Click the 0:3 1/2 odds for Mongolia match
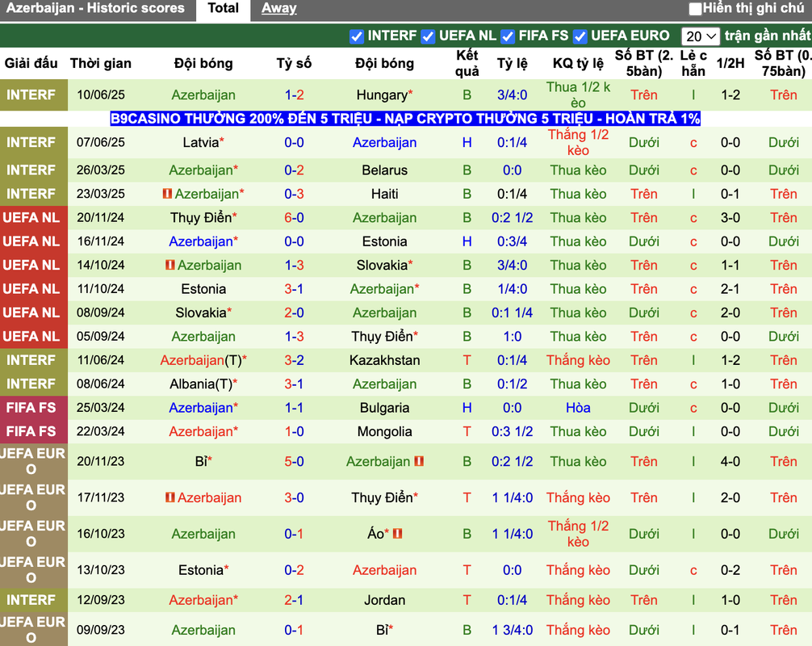 (x=513, y=431)
